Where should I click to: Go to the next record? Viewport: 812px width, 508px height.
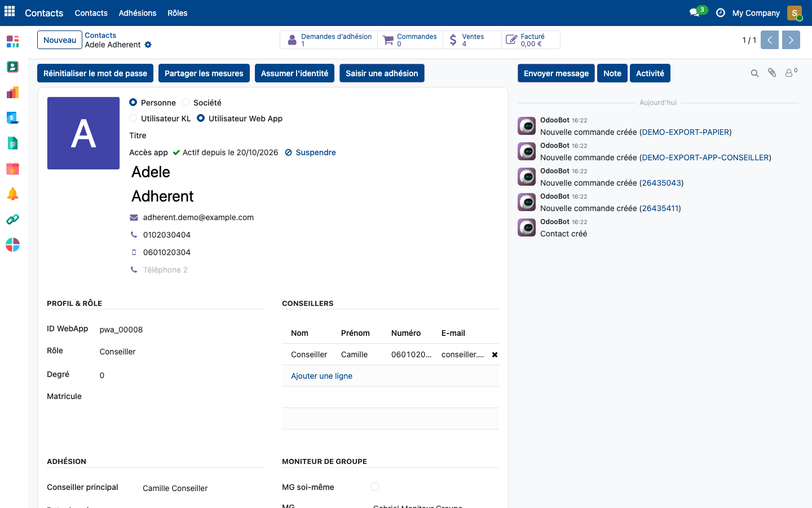[x=791, y=40]
